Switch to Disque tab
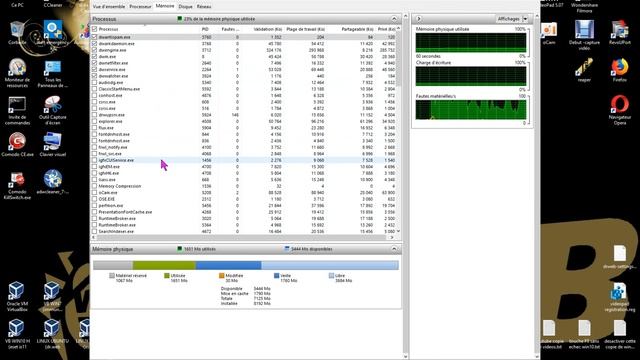This screenshot has width=640, height=360. [x=185, y=7]
